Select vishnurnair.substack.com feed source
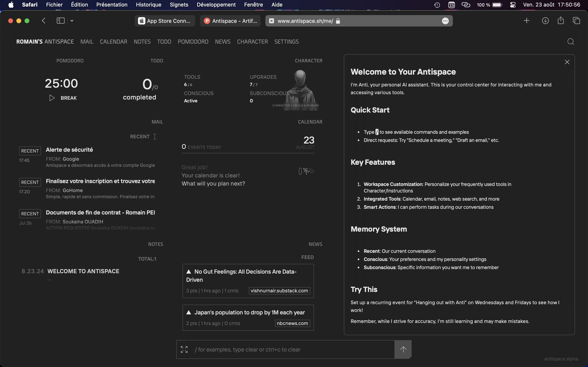Viewport: 588px width, 367px height. (x=279, y=291)
